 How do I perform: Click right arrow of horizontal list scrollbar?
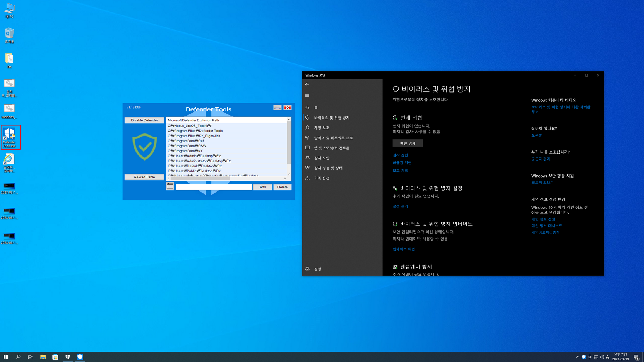click(x=285, y=178)
